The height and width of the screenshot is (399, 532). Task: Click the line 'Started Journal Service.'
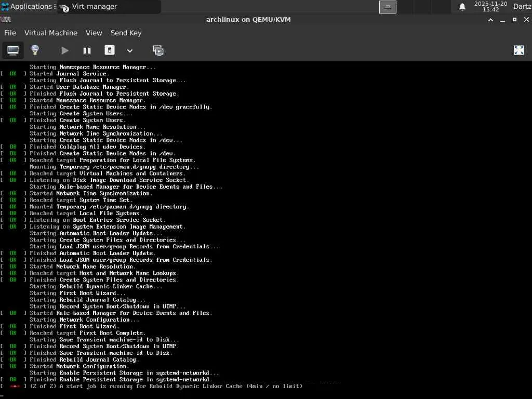(69, 74)
